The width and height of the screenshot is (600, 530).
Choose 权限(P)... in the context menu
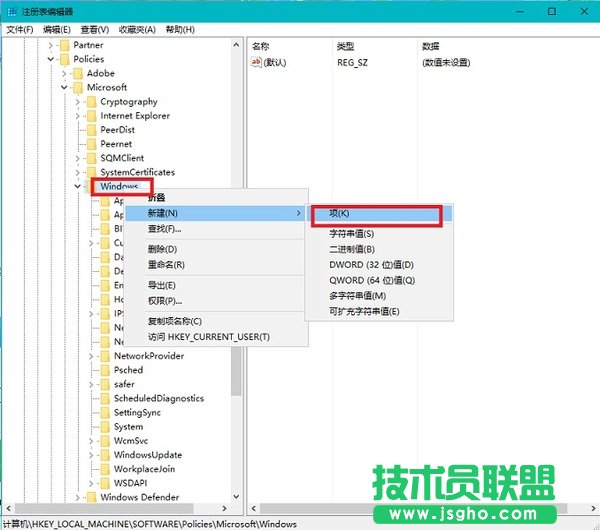216,301
